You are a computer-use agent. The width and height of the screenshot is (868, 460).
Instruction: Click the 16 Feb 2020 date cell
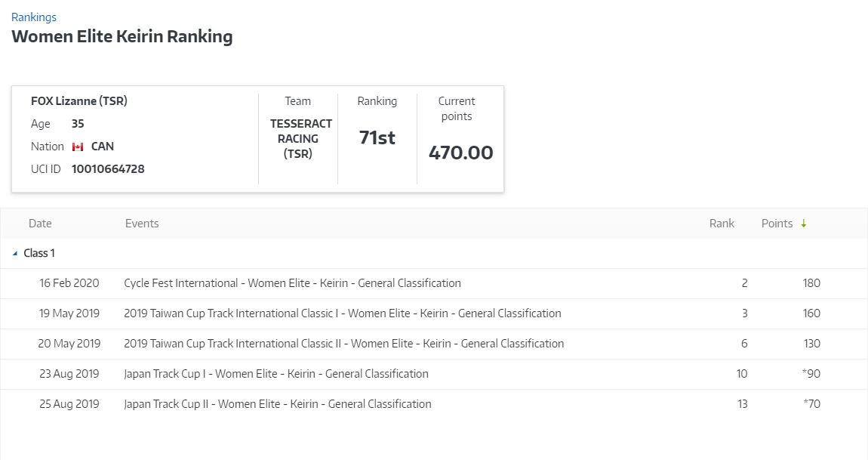tap(69, 283)
